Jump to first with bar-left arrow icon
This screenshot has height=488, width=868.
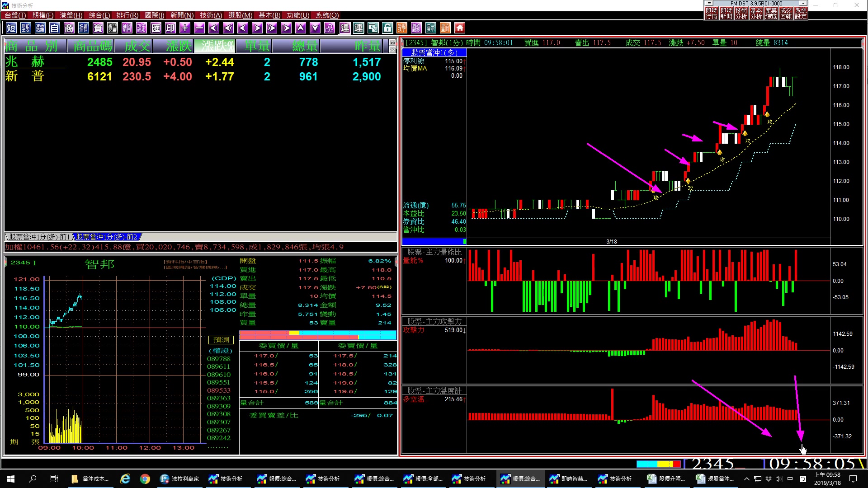[214, 28]
